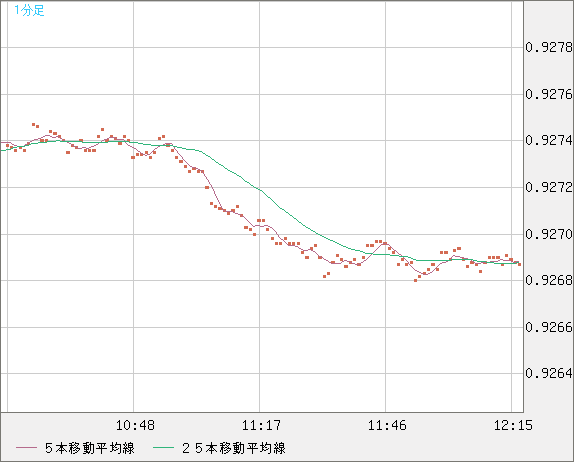Click the 12:15 time axis label
This screenshot has width=574, height=462.
513,425
